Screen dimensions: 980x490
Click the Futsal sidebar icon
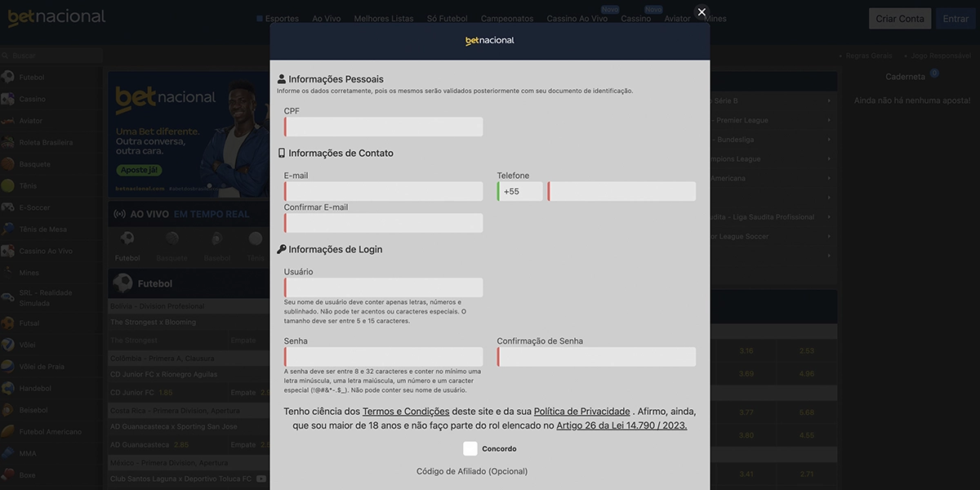point(8,323)
